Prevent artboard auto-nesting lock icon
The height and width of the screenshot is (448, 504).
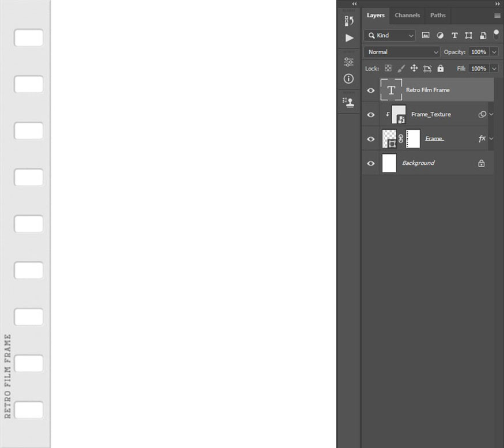427,69
